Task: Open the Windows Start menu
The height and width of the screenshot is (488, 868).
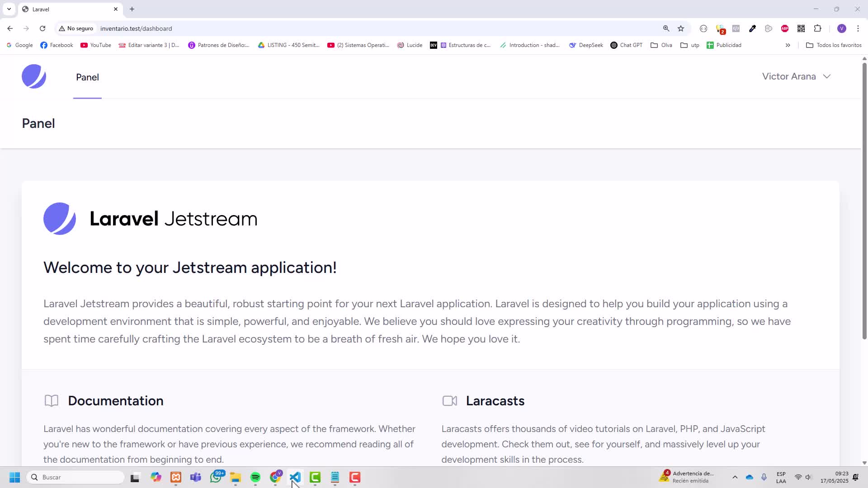Action: [14, 477]
